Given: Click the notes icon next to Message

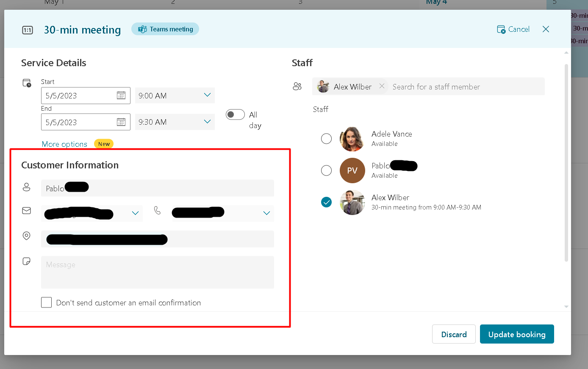Looking at the screenshot, I should [x=27, y=261].
